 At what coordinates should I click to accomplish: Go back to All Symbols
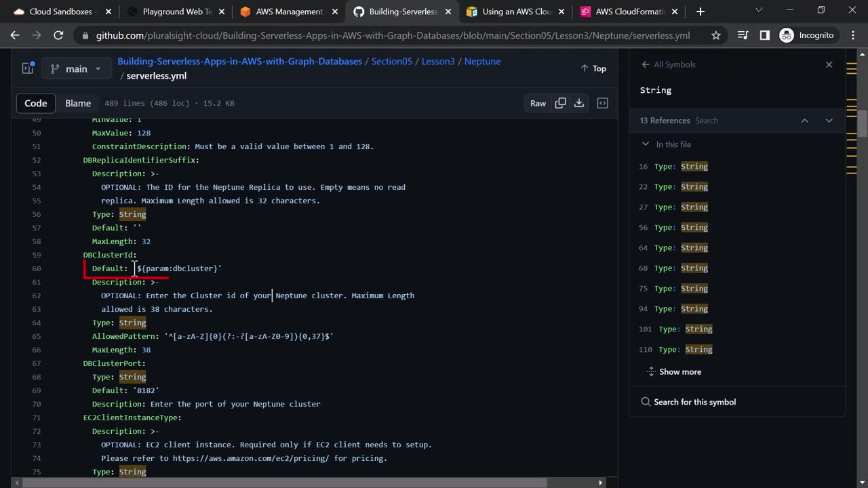[x=669, y=64]
